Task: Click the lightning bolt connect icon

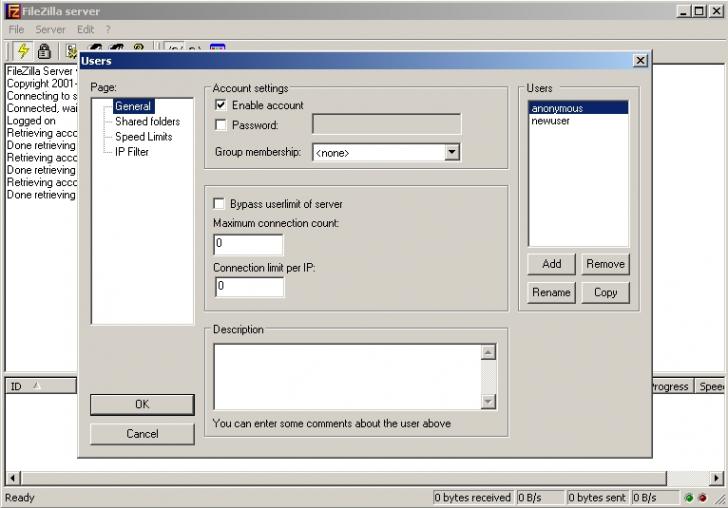Action: (22, 50)
